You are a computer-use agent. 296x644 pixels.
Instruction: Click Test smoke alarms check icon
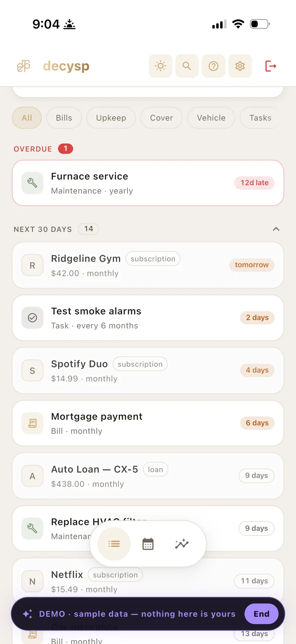tap(32, 318)
